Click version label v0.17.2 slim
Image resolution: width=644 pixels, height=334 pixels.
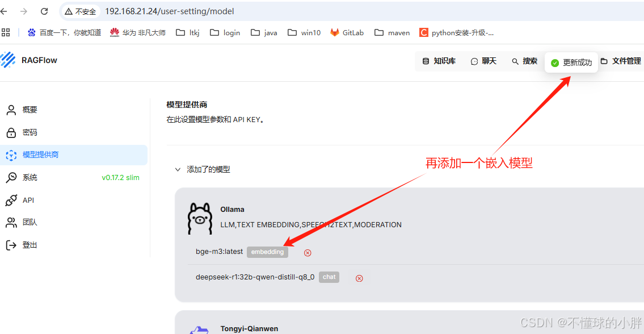coord(120,178)
